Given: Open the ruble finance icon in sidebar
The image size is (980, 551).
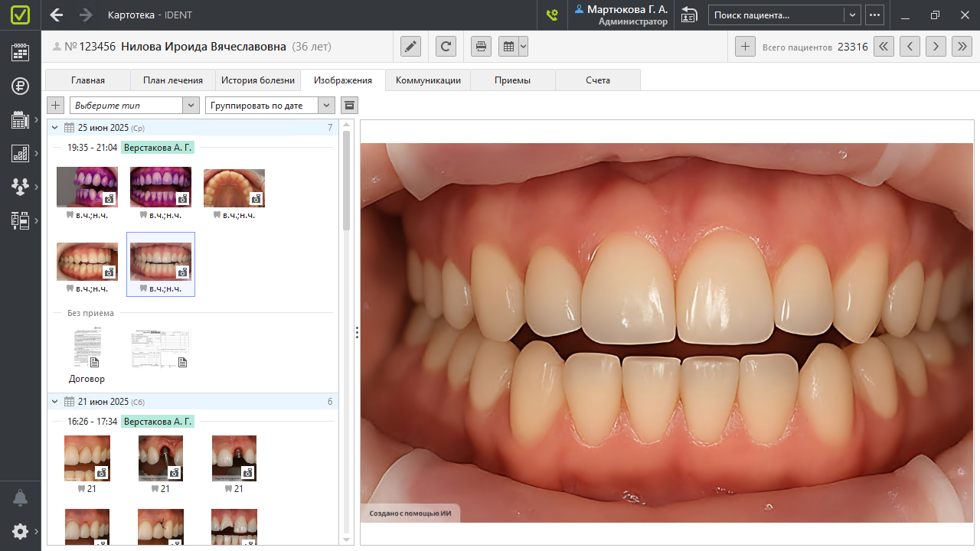Looking at the screenshot, I should click(x=20, y=86).
